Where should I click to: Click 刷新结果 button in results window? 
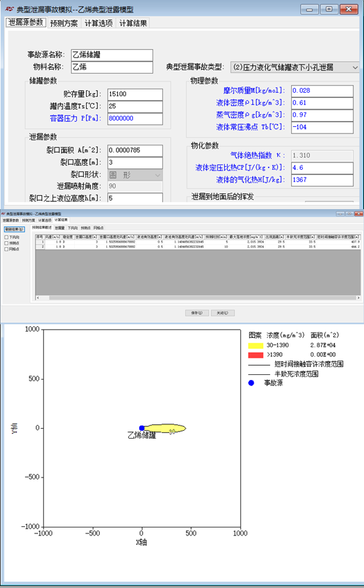pos(14,229)
